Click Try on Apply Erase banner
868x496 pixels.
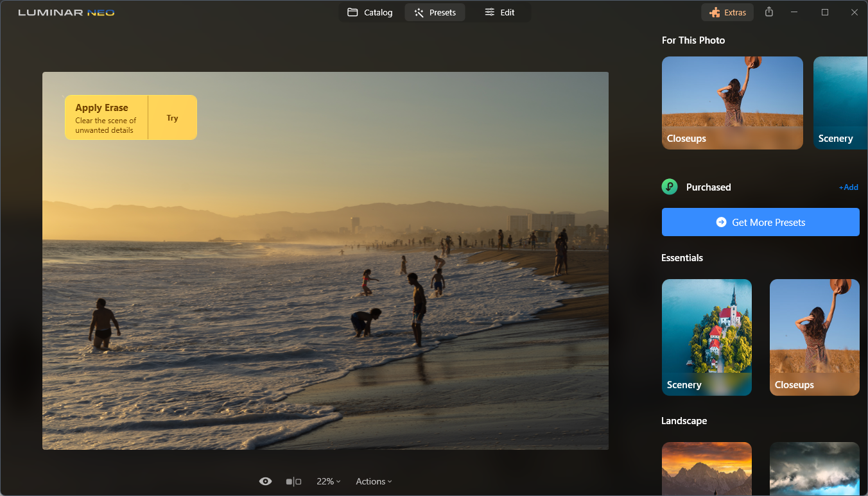[172, 118]
